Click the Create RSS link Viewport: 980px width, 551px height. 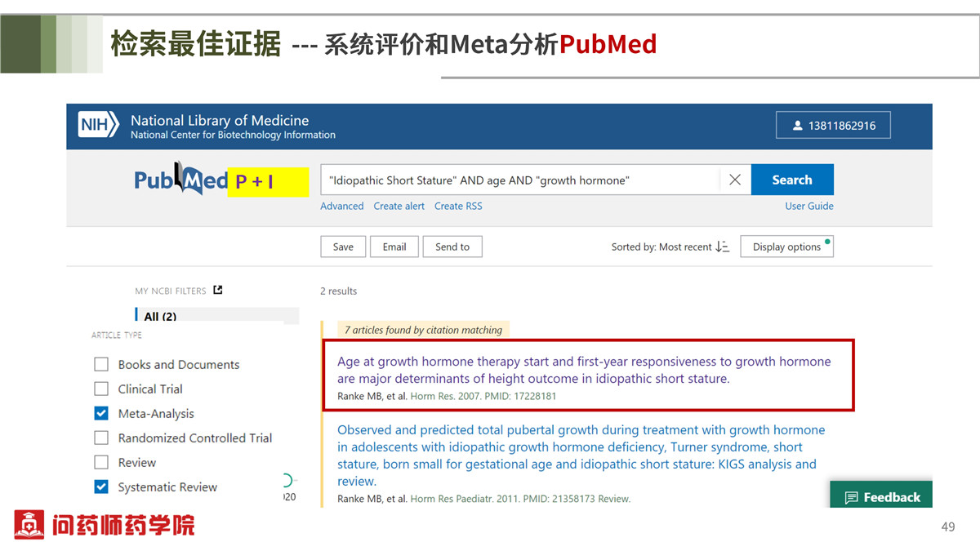458,206
